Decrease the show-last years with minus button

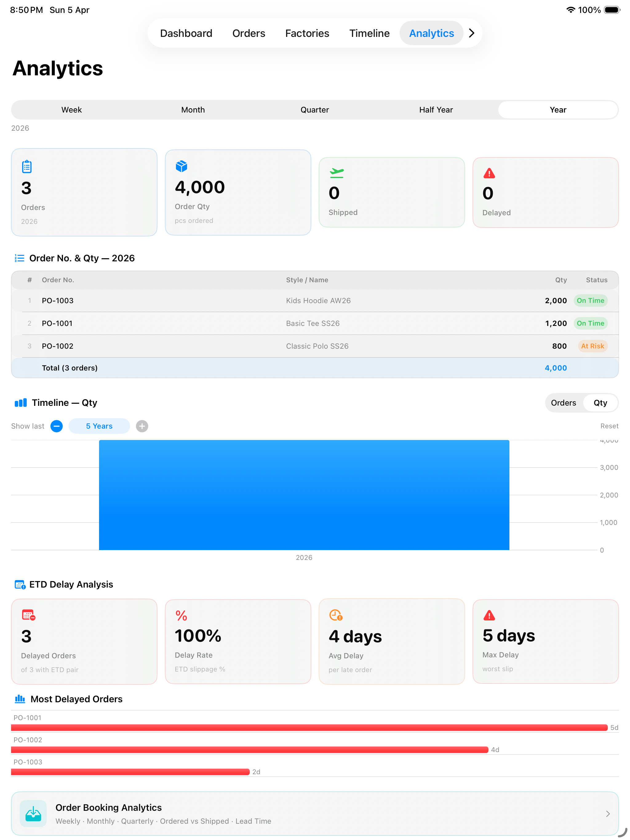pos(57,426)
